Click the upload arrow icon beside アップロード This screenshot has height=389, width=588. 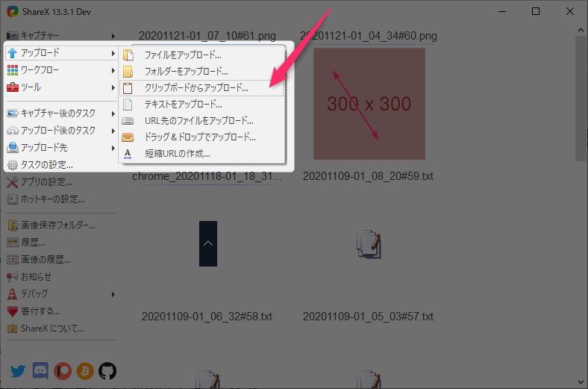(x=13, y=53)
